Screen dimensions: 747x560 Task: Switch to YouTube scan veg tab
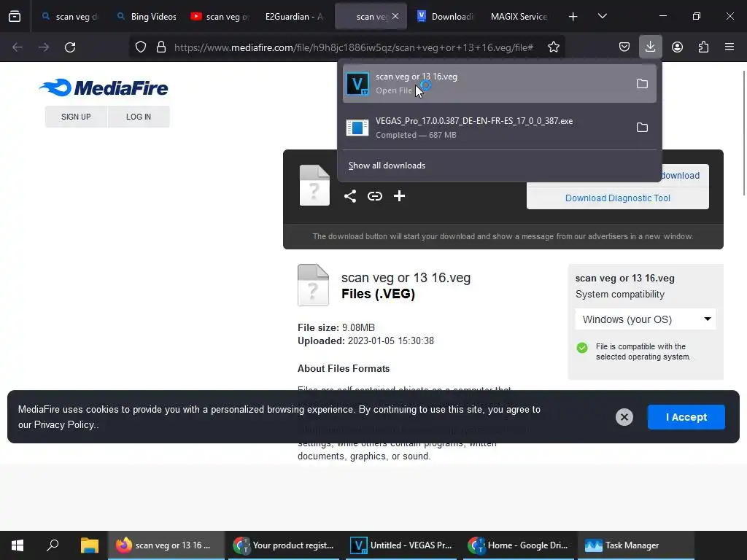220,17
